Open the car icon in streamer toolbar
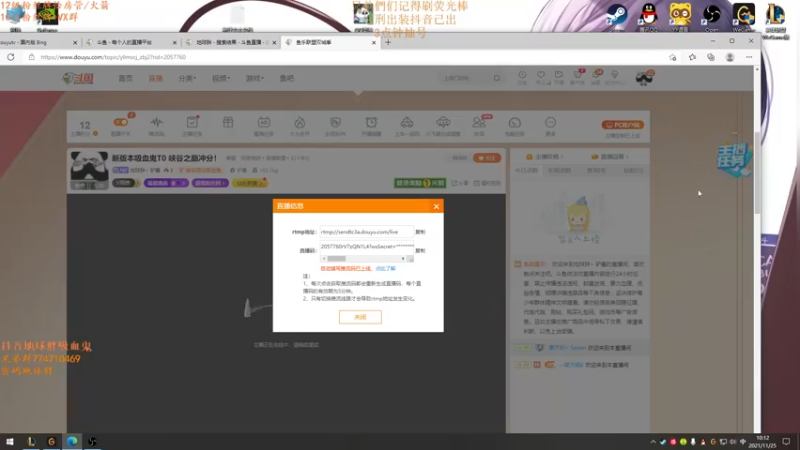Image resolution: width=800 pixels, height=450 pixels. pos(407,122)
